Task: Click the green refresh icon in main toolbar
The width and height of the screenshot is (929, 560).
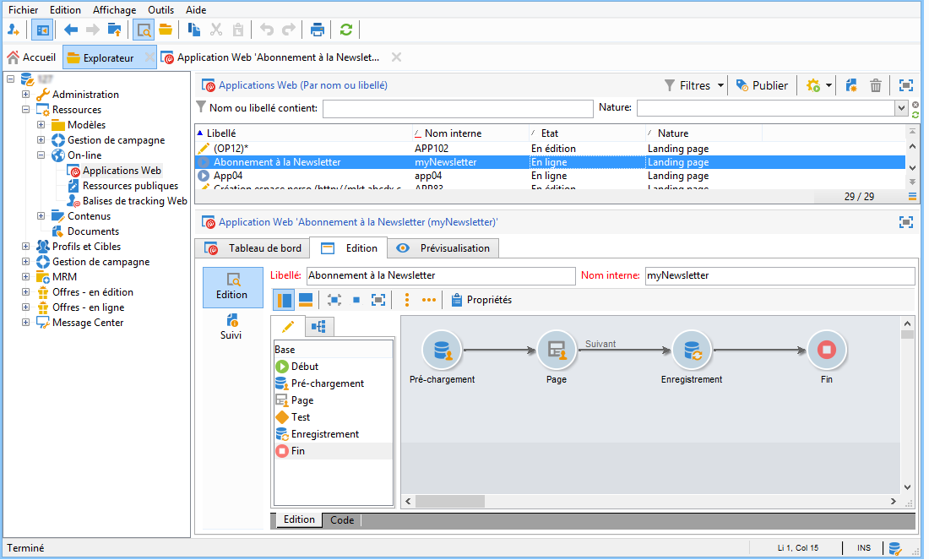Action: tap(346, 30)
